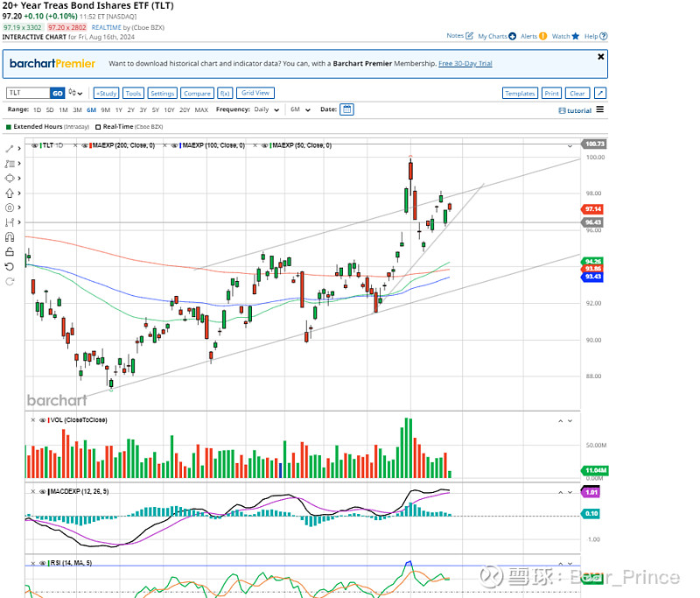The height and width of the screenshot is (598, 700).
Task: Move the MACDEXP pane down
Action: (570, 492)
